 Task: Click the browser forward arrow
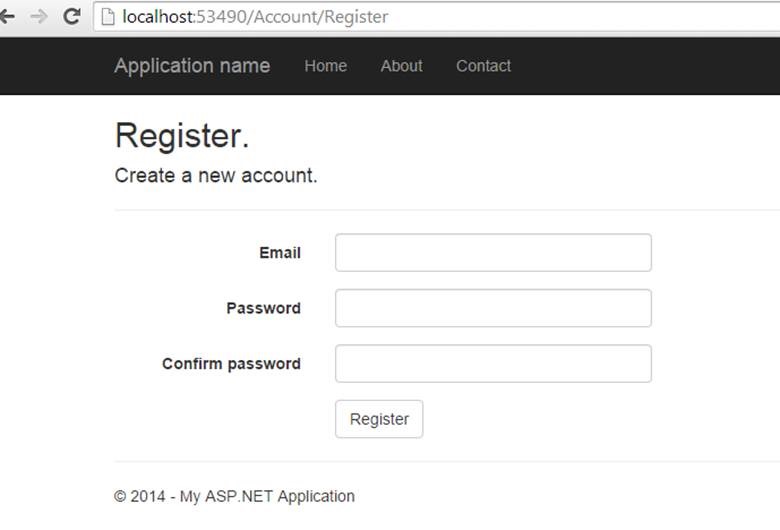[x=38, y=17]
